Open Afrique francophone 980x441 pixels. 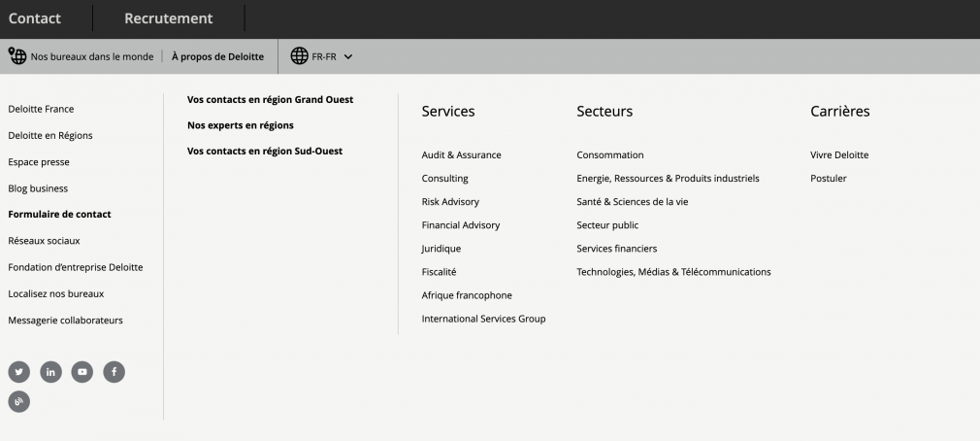(467, 295)
